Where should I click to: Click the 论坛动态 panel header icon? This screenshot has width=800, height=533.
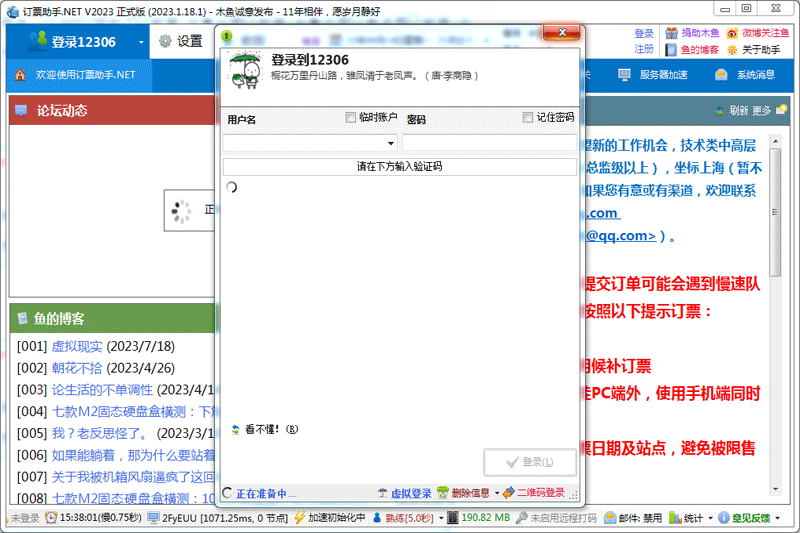tap(21, 110)
